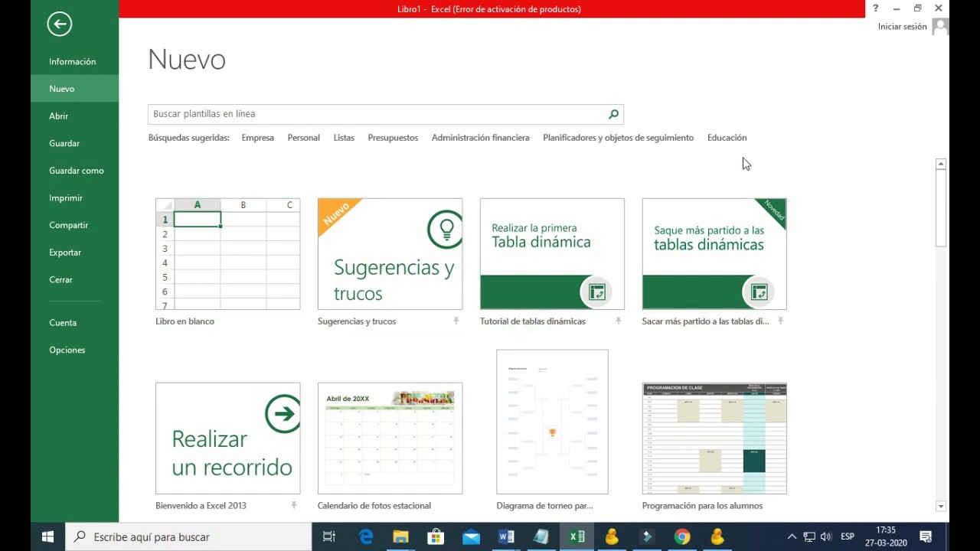Open Realizar la primera Tabla dinámica thumbnail
The height and width of the screenshot is (551, 980).
point(552,254)
